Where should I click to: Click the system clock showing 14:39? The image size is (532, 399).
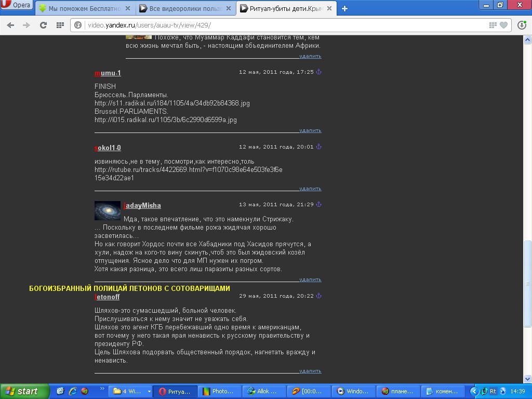(x=518, y=392)
